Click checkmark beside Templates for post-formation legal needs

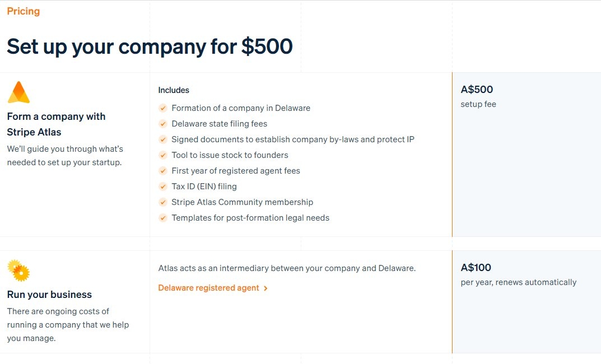point(163,218)
